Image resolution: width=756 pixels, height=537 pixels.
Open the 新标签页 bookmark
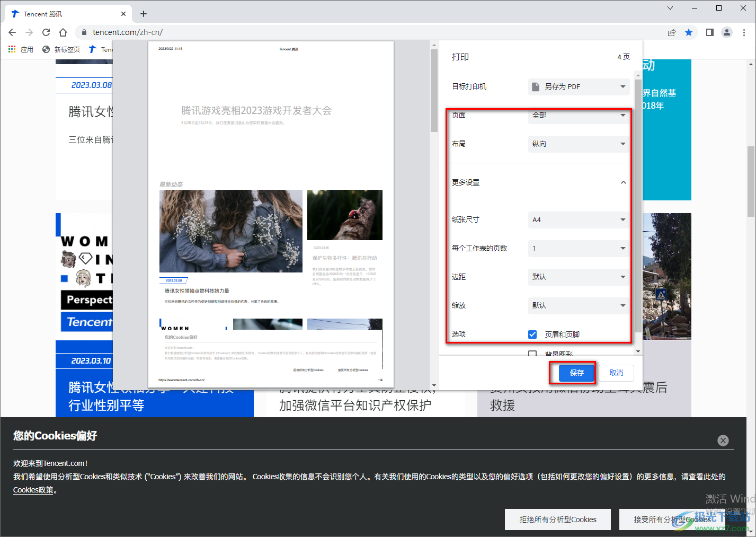click(x=61, y=49)
